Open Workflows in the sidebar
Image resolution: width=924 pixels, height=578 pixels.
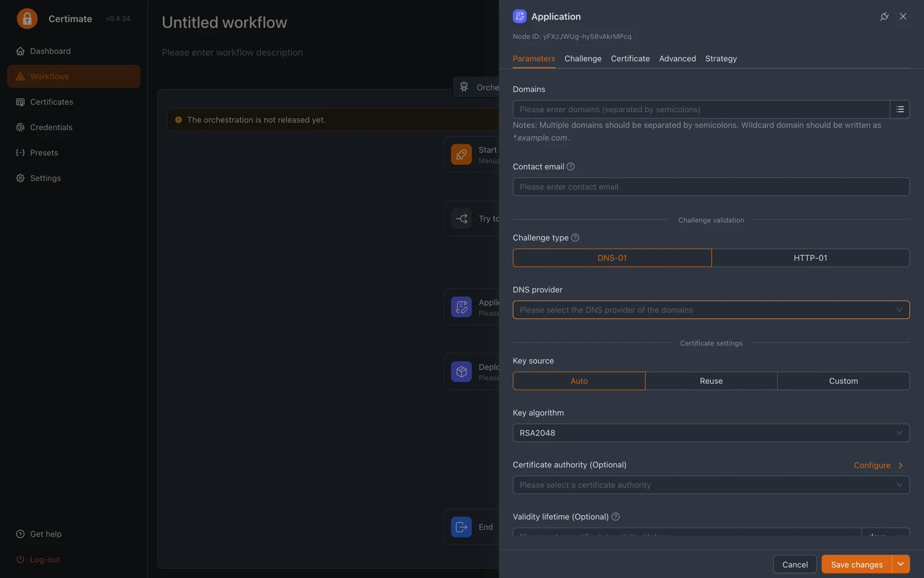click(73, 76)
